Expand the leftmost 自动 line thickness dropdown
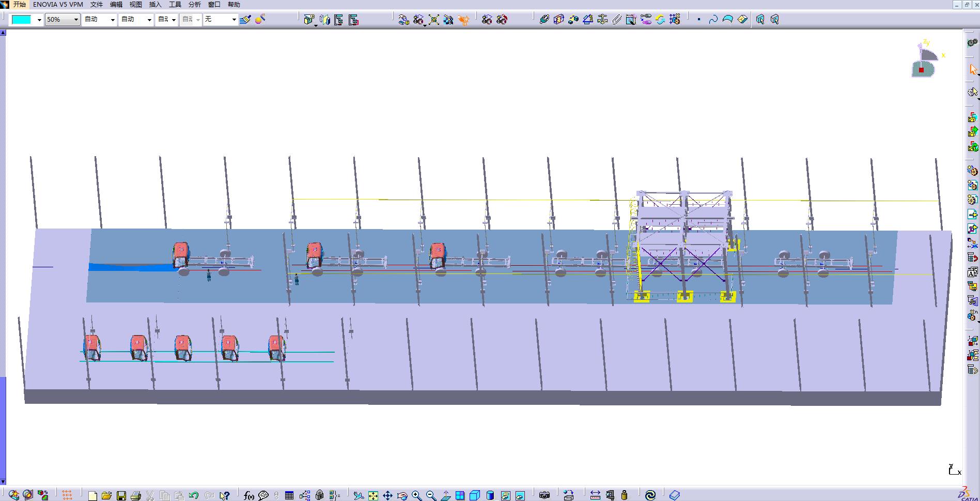This screenshot has height=501, width=980. [x=112, y=20]
